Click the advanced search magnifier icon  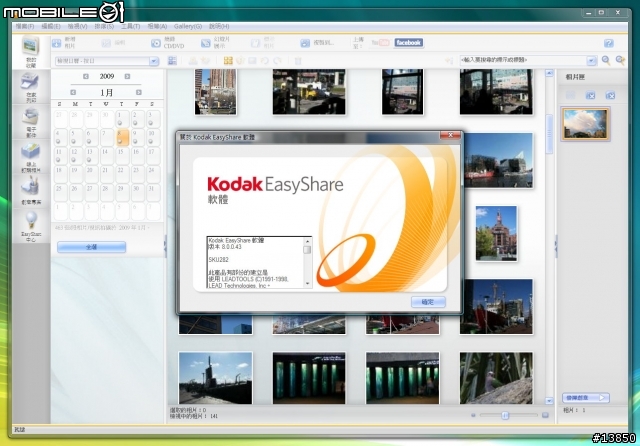[x=620, y=60]
